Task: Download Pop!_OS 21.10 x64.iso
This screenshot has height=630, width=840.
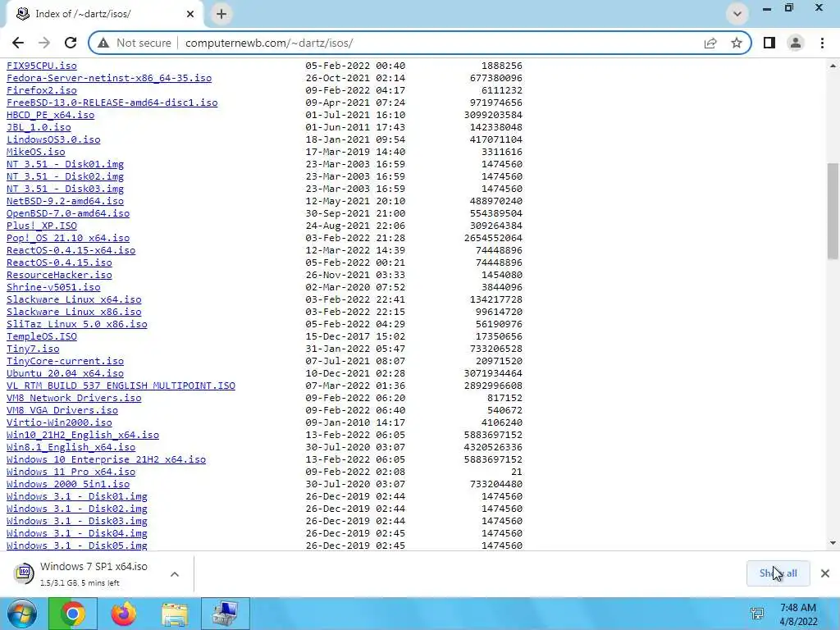Action: pos(68,239)
